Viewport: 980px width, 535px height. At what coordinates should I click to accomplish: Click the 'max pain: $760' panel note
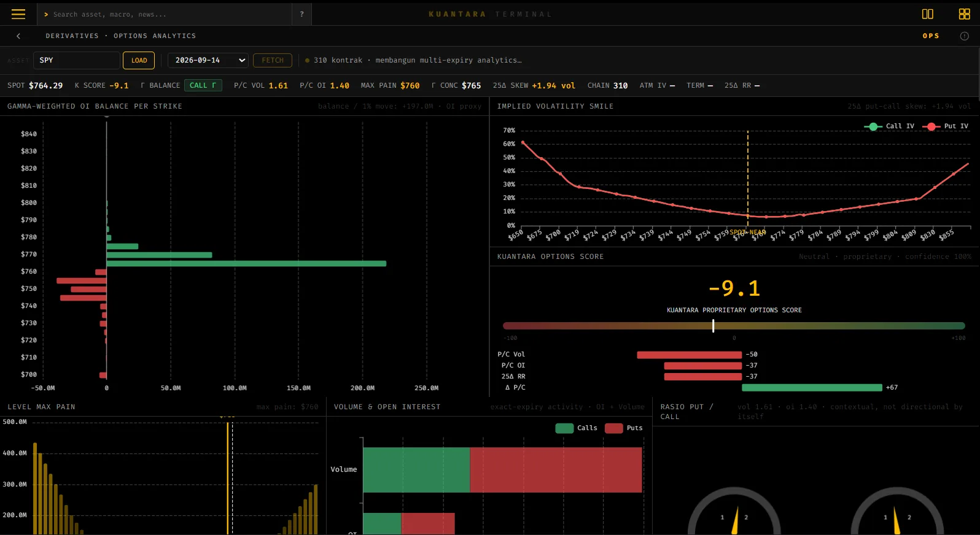click(287, 407)
